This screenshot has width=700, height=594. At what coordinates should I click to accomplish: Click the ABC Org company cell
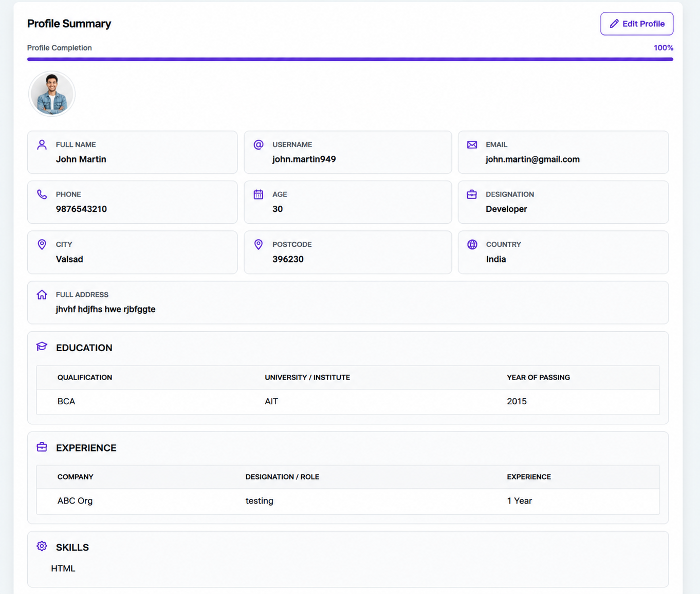point(75,501)
